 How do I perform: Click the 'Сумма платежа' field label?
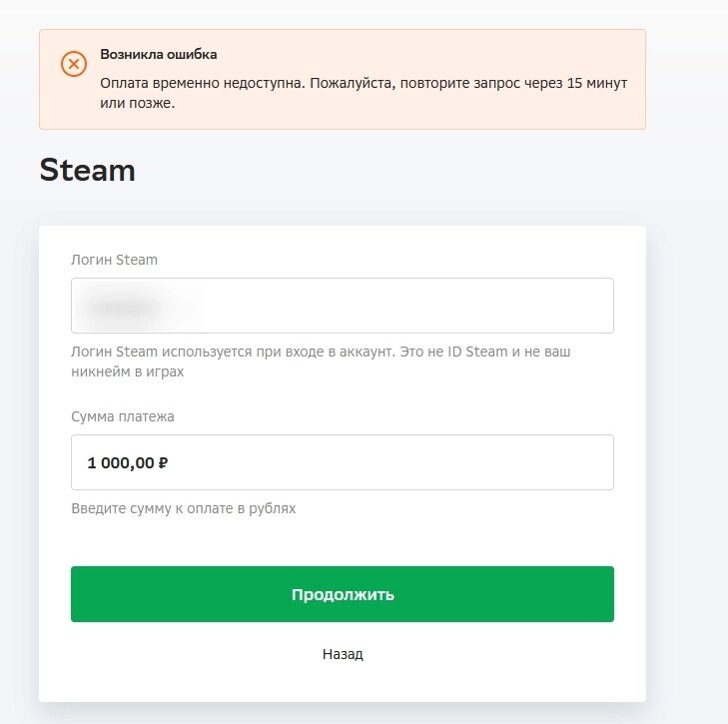pos(123,416)
